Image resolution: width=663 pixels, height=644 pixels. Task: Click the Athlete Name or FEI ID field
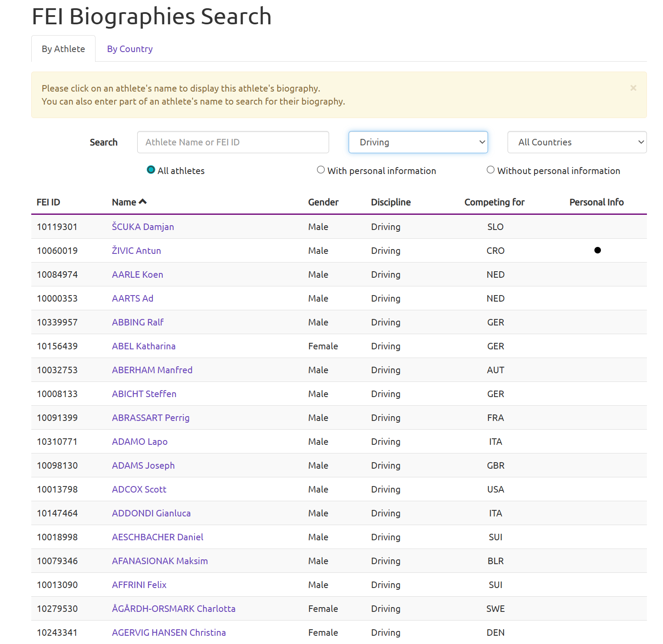point(233,142)
